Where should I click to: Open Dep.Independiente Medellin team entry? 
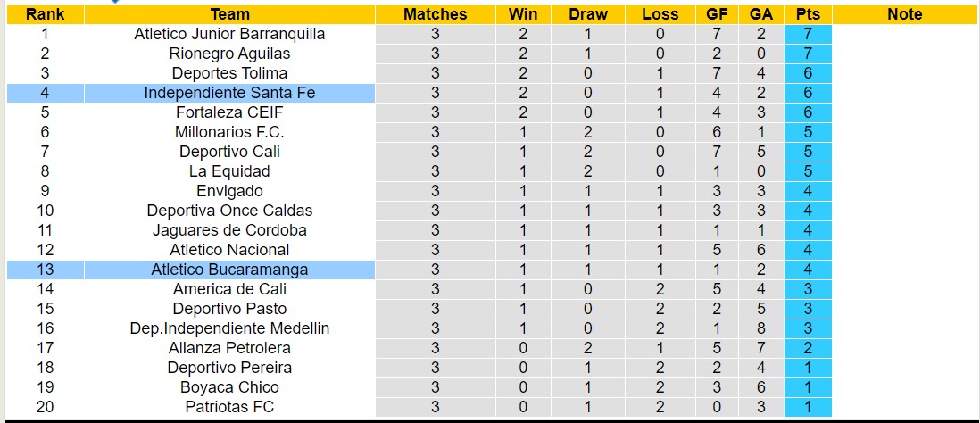tap(229, 328)
